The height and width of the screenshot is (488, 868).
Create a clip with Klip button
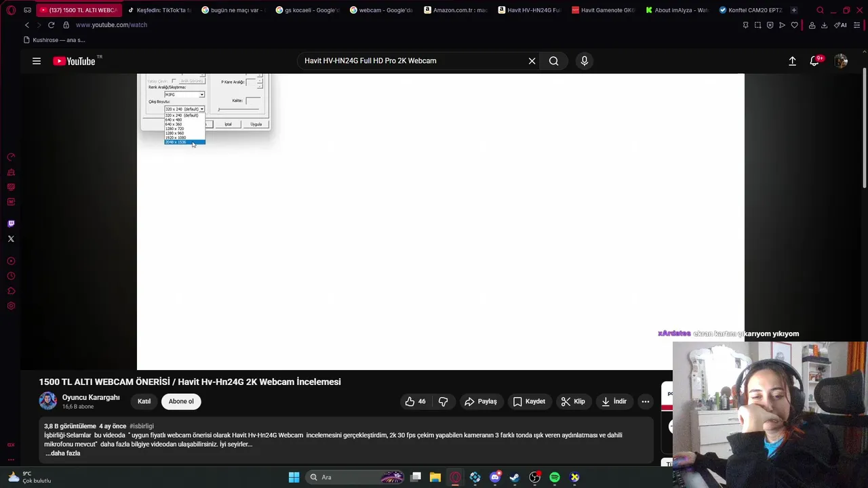573,401
